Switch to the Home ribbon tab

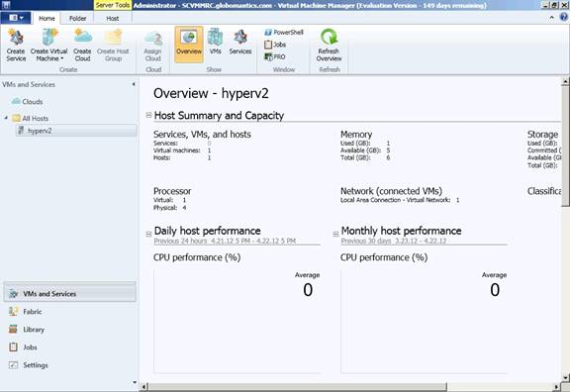point(47,18)
